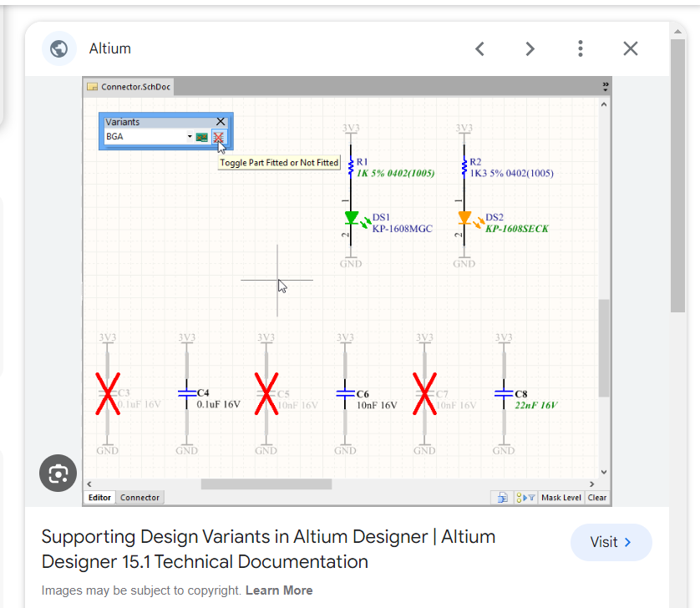Viewport: 700px width, 608px height.
Task: Select the Connector.SchDoc document tab
Action: (129, 87)
